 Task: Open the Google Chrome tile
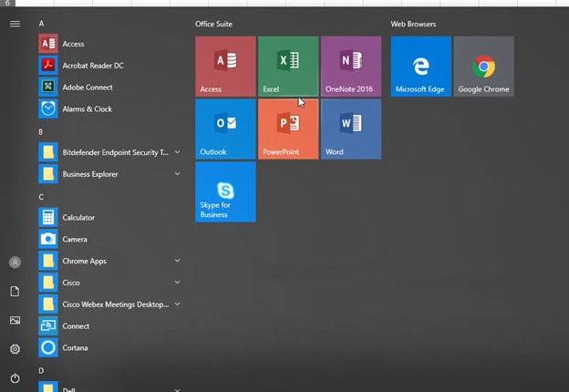(483, 67)
